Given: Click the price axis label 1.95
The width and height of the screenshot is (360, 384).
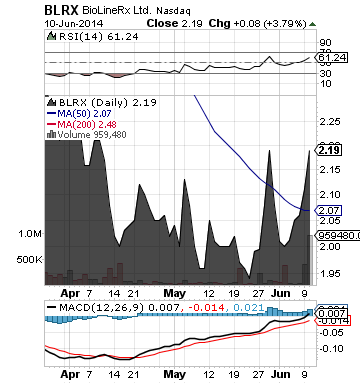Looking at the screenshot, I should point(330,274).
